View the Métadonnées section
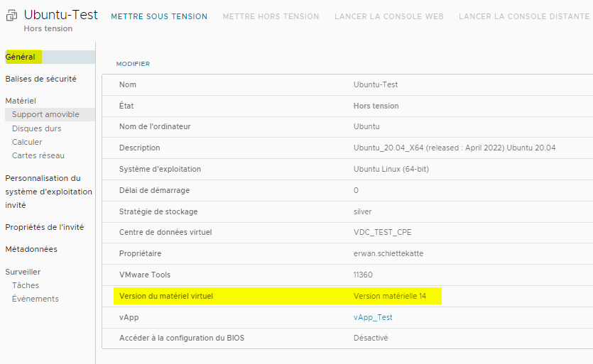593x364 pixels. tap(31, 249)
